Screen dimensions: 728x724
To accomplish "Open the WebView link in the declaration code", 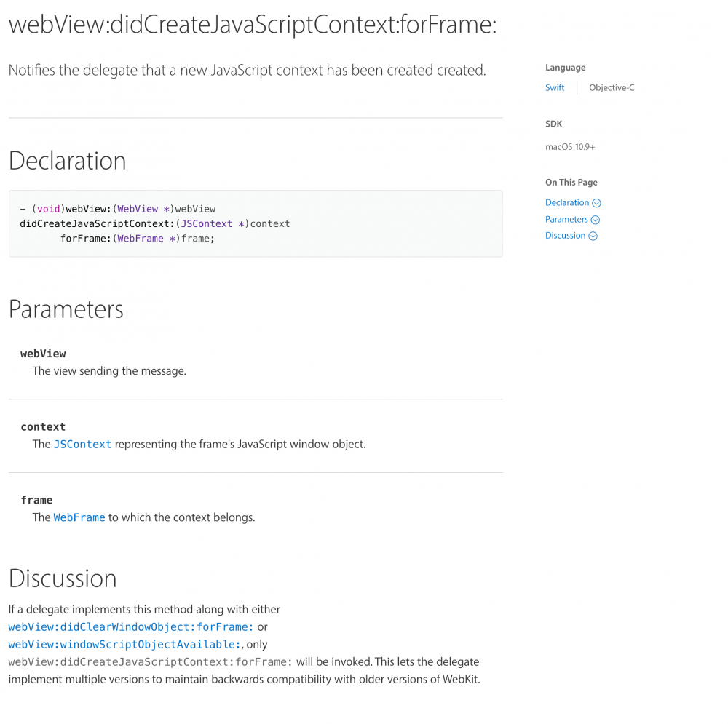I will [x=137, y=209].
